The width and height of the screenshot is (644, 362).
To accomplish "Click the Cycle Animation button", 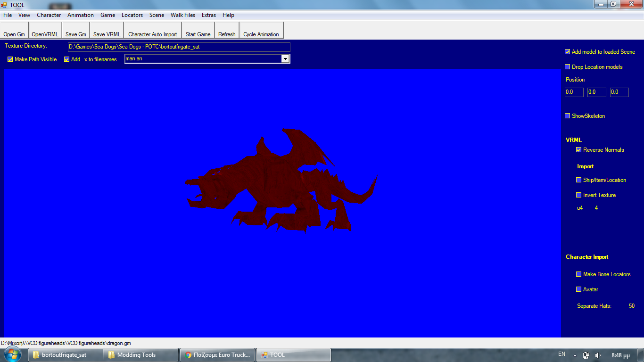I will coord(261,30).
